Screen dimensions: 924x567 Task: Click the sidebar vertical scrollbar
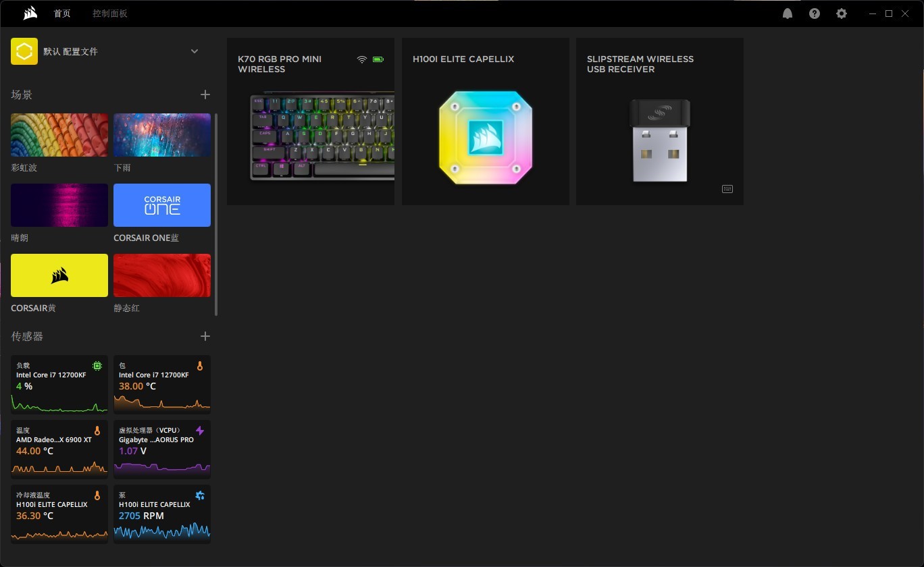pos(216,215)
